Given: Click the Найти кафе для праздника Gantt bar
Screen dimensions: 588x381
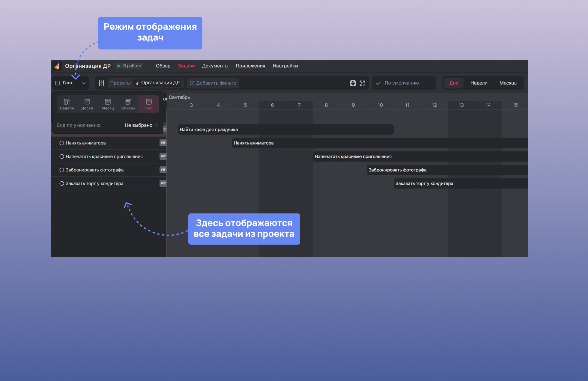Looking at the screenshot, I should [x=285, y=129].
